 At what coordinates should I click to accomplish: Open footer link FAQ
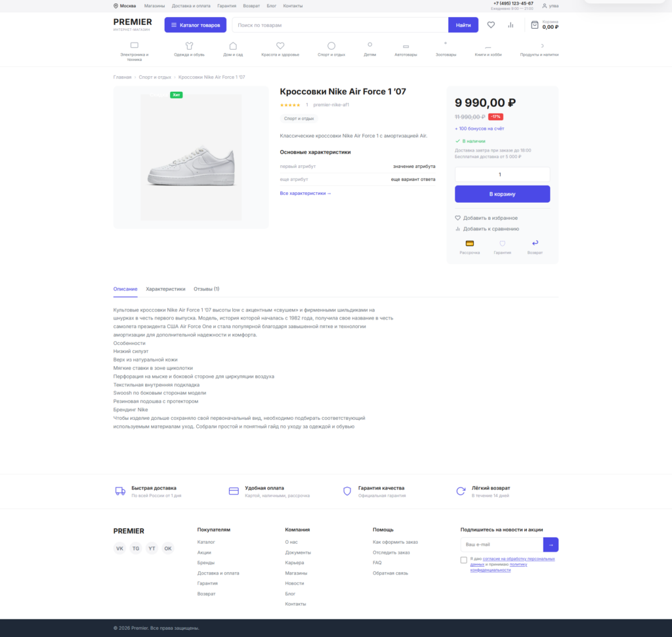377,563
